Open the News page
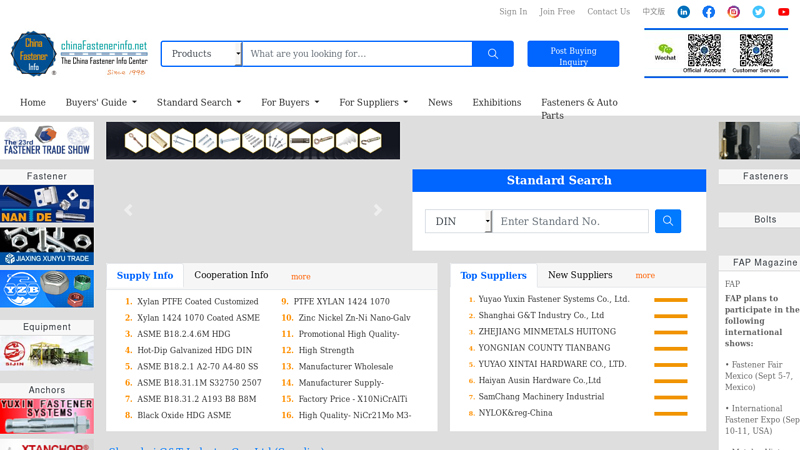 click(x=440, y=103)
